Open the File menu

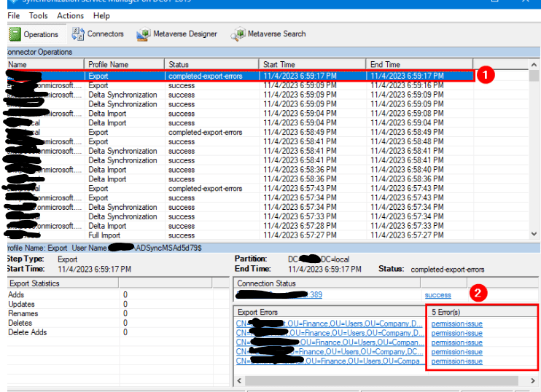(x=13, y=15)
